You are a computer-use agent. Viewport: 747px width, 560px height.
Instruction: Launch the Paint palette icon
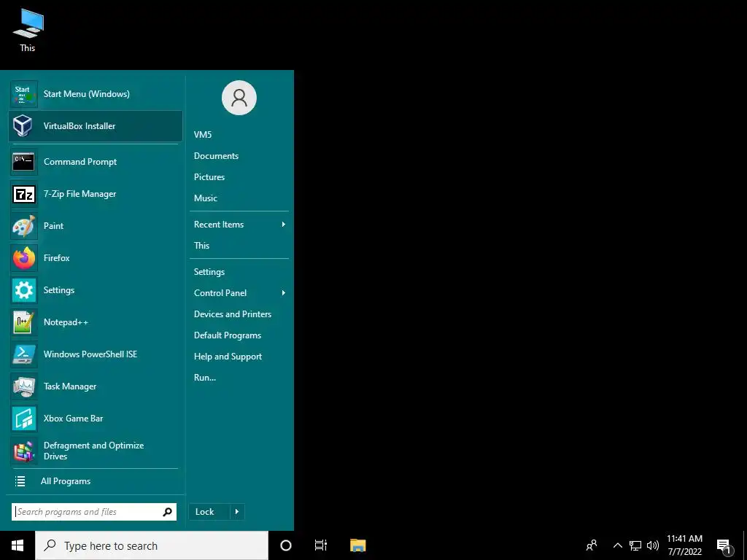pos(24,226)
